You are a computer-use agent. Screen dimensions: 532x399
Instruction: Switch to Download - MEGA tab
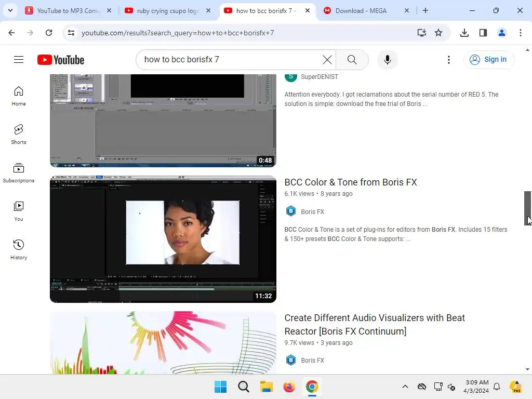click(361, 11)
